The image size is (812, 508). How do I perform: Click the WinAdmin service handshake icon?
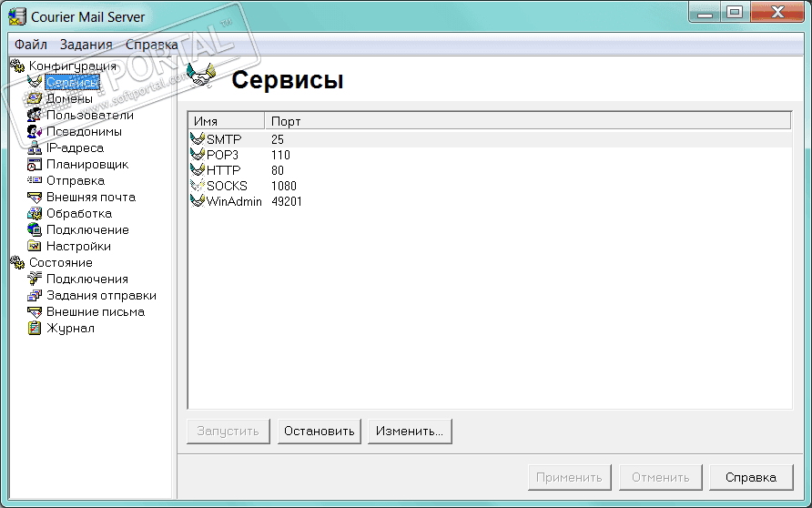tap(198, 201)
